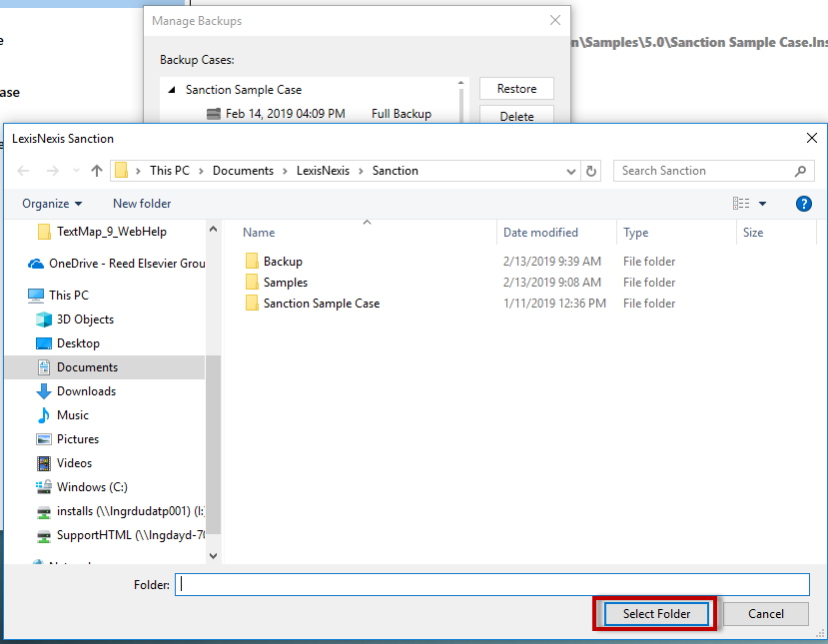Image resolution: width=828 pixels, height=644 pixels.
Task: Open SupportHTML network drive
Action: (131, 535)
